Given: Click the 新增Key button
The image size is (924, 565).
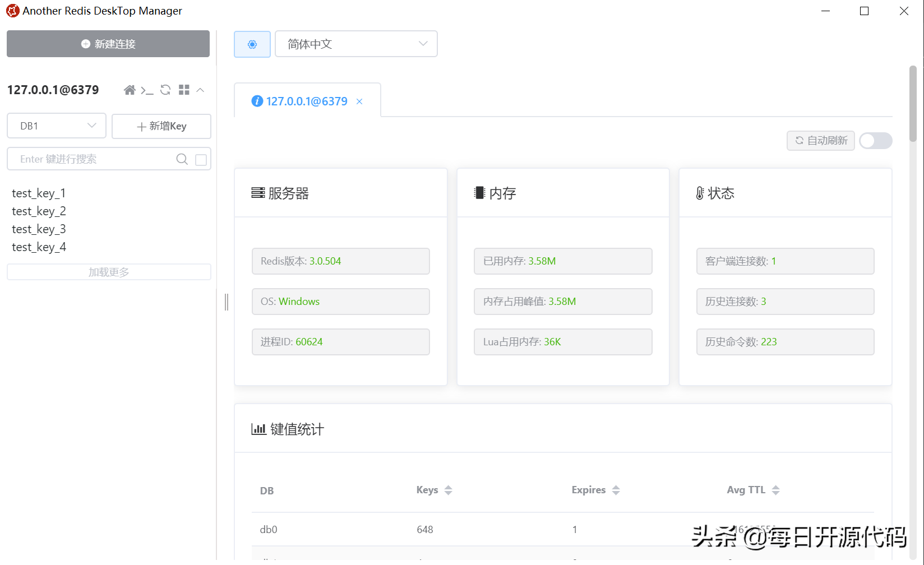Looking at the screenshot, I should (161, 126).
